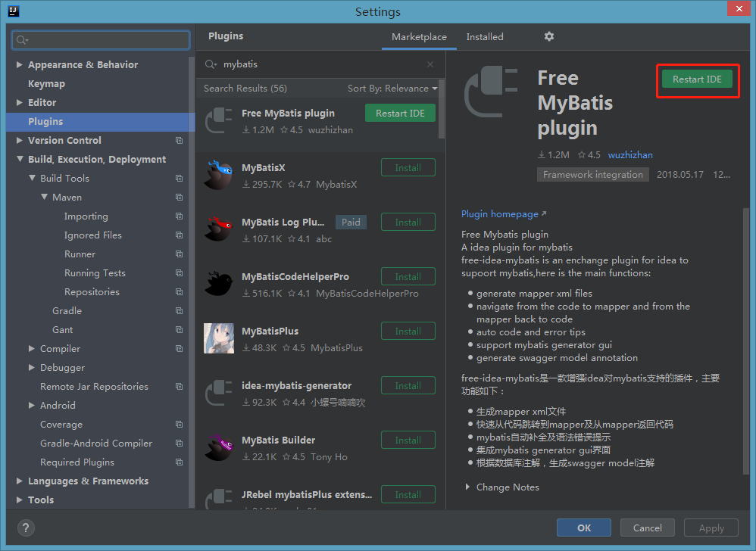Expand the Version Control node arrow
Viewport: 756px width, 551px height.
tap(19, 141)
